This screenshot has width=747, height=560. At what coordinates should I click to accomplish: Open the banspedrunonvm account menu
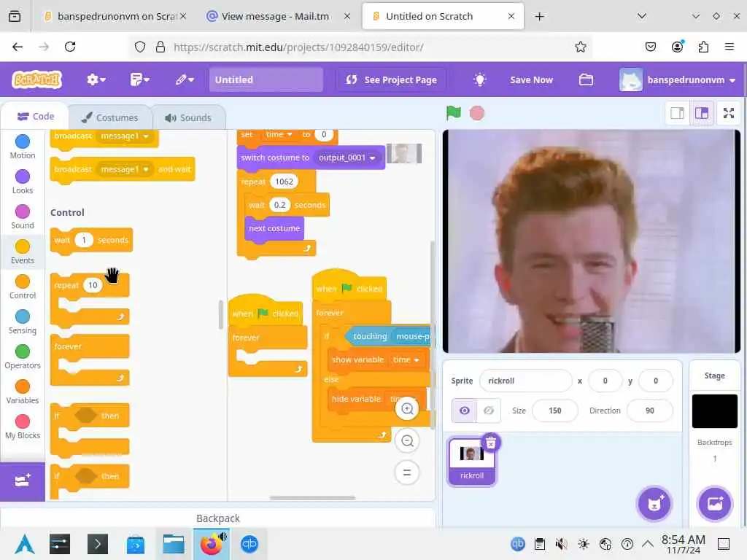click(x=678, y=79)
